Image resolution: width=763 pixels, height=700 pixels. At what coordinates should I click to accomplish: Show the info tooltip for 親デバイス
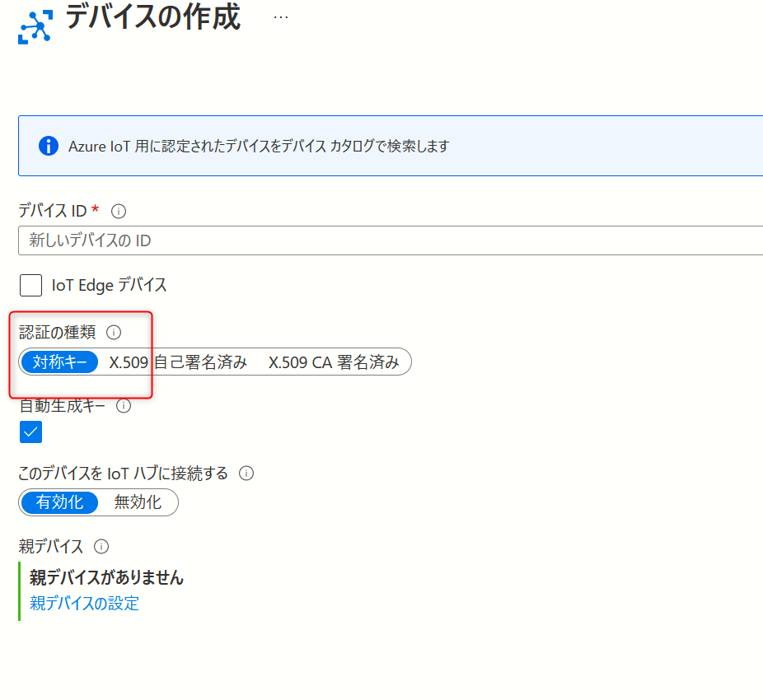click(101, 546)
